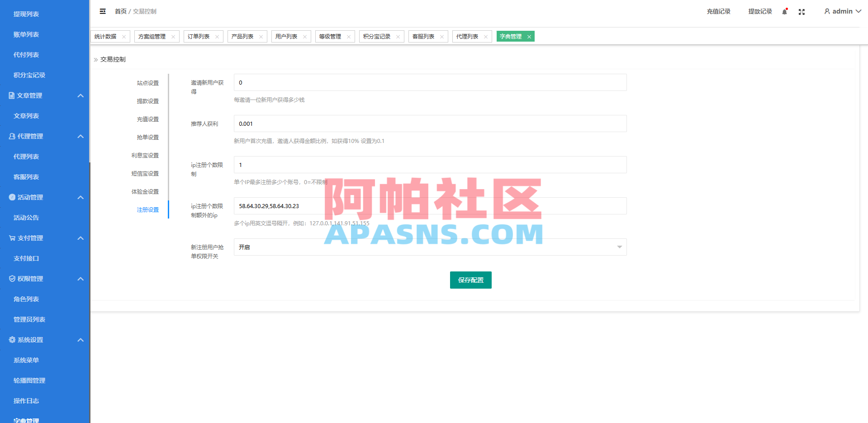Close the 产品列表 tab
The height and width of the screenshot is (423, 868).
(261, 37)
